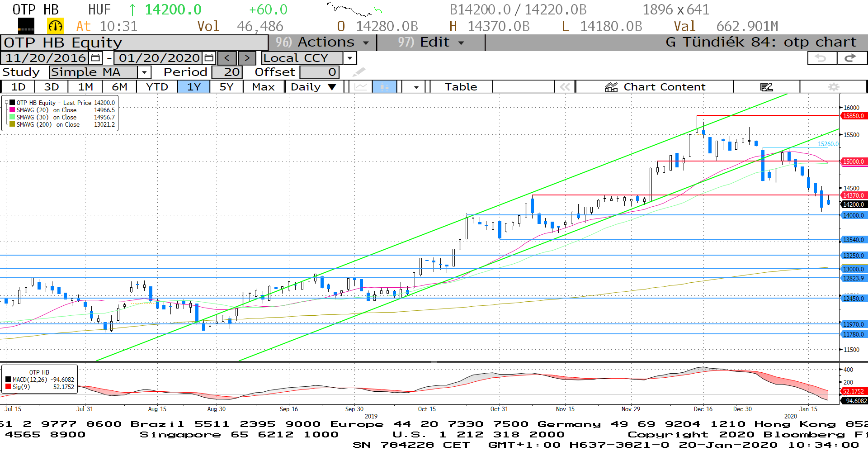The width and height of the screenshot is (868, 470).
Task: Click the black OTP HB Equity legend swatch
Action: click(12, 103)
